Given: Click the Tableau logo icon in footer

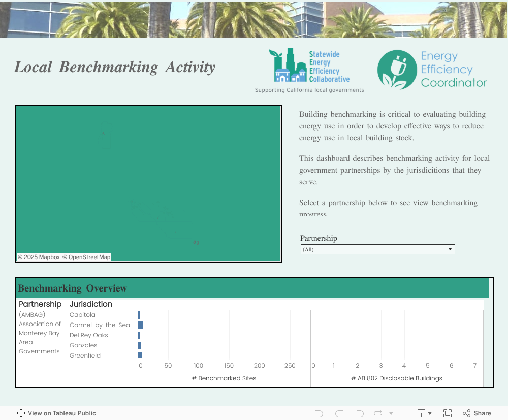Looking at the screenshot, I should tap(21, 413).
